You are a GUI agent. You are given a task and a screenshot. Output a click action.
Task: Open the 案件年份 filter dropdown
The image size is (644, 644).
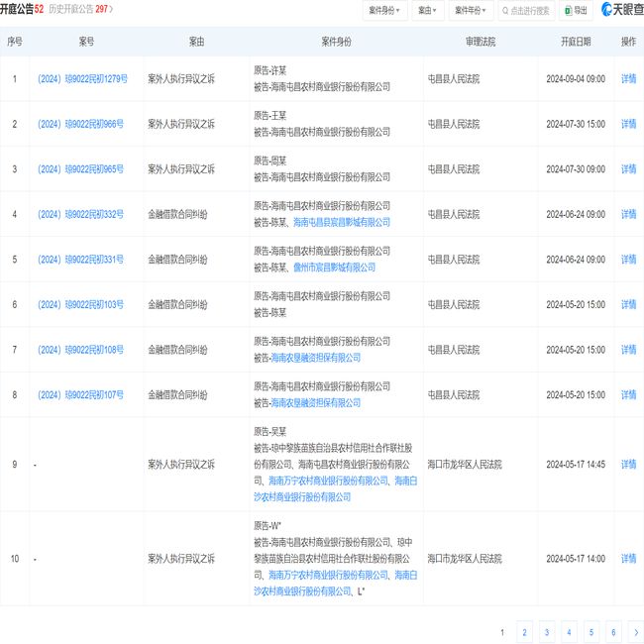pos(471,10)
